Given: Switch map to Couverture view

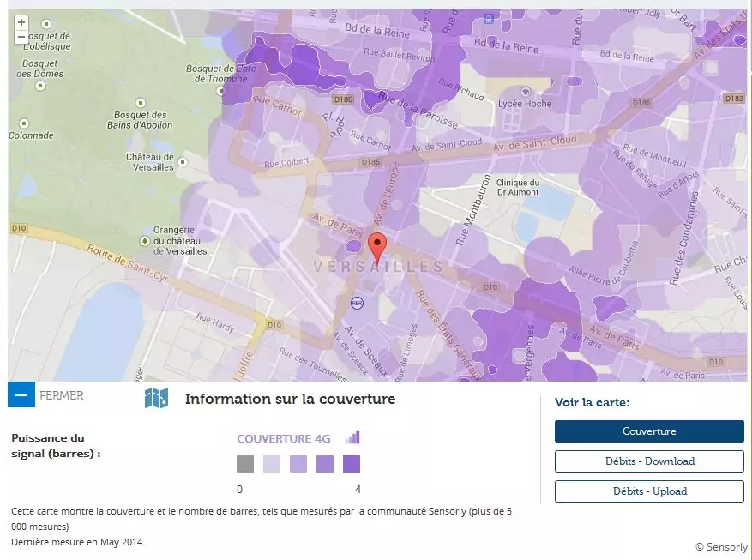Looking at the screenshot, I should tap(648, 431).
